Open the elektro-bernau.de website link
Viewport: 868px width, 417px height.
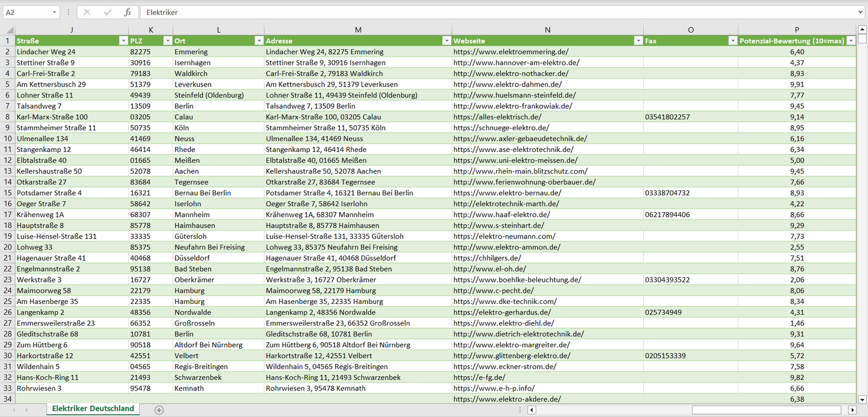click(x=508, y=193)
